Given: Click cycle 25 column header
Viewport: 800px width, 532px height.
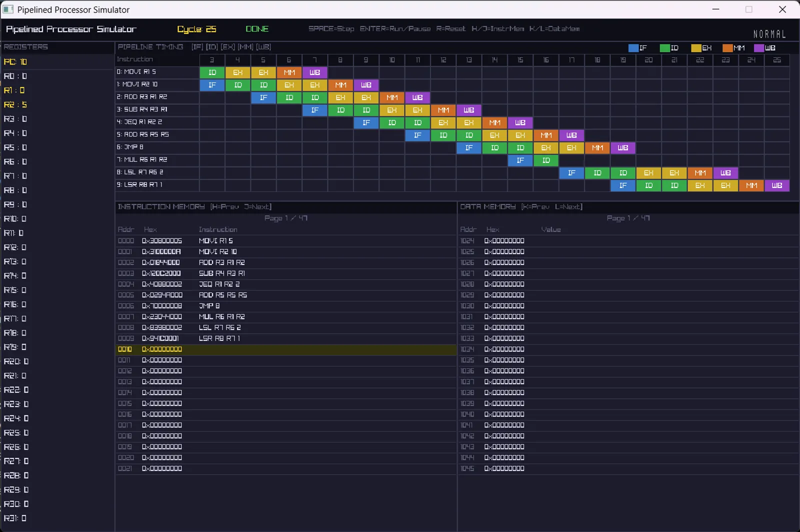Looking at the screenshot, I should pos(776,60).
